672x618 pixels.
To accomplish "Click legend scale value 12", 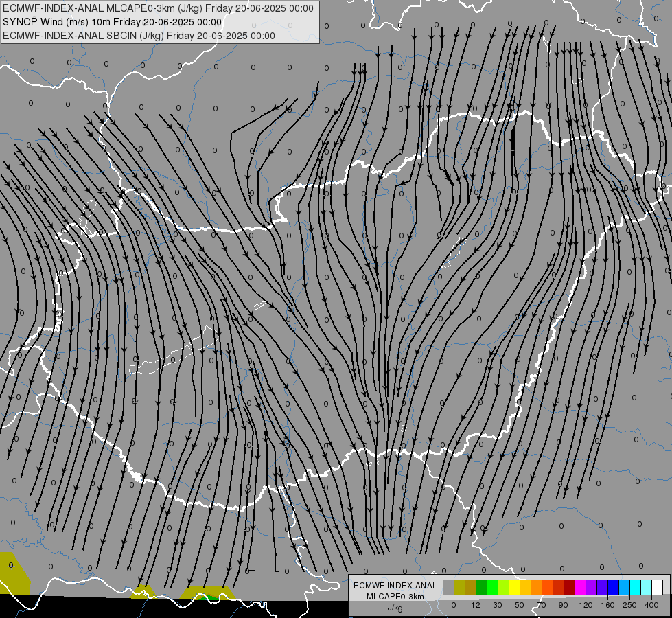I will [x=475, y=605].
